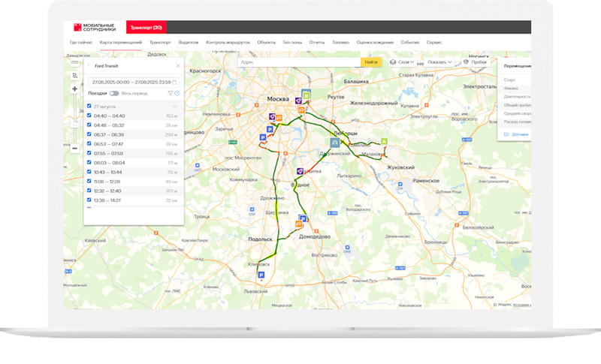This screenshot has height=364, width=601.
Task: Open calendar icon in date range field
Action: (x=174, y=81)
